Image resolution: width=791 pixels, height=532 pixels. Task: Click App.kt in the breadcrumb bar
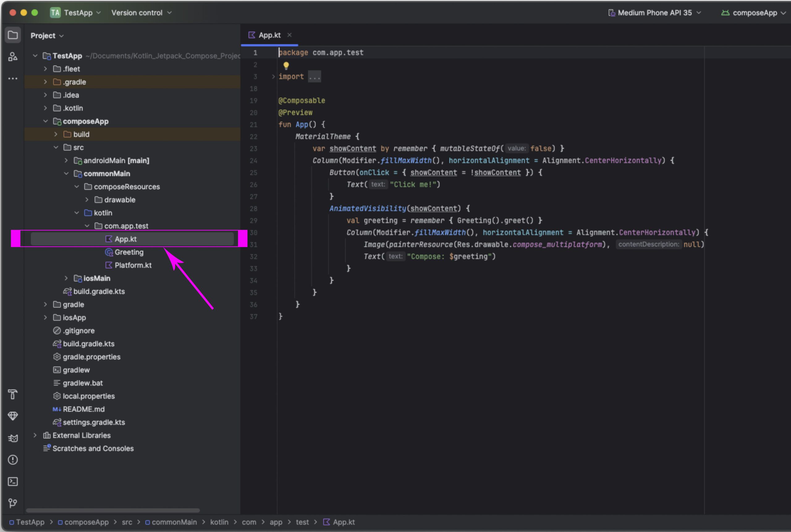click(x=339, y=522)
